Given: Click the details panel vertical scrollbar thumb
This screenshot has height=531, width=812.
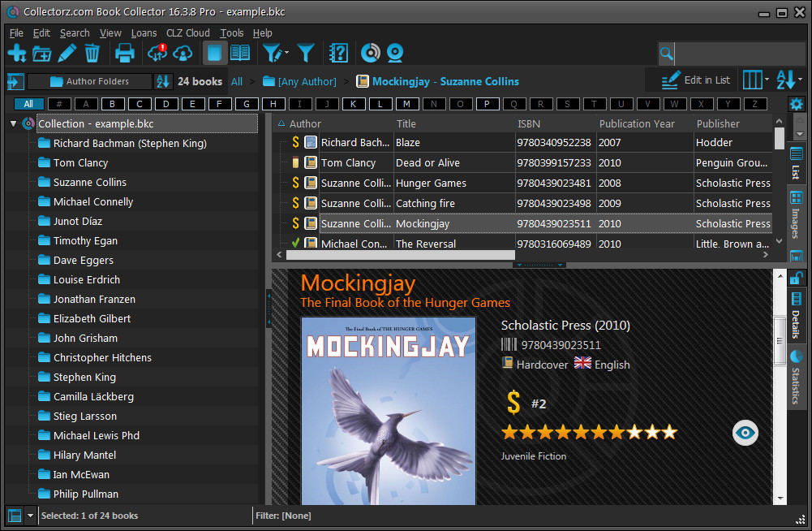Looking at the screenshot, I should point(780,341).
